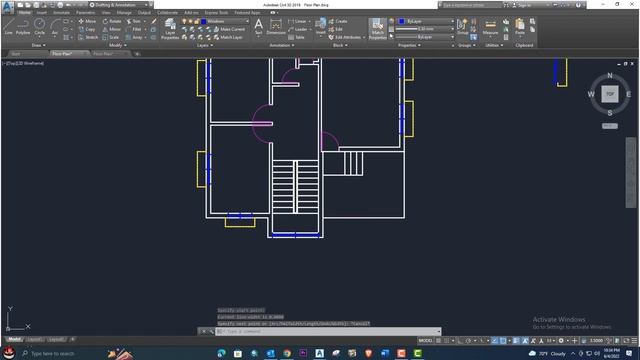Open the Insert ribbon tab
The image size is (640, 360).
point(42,13)
